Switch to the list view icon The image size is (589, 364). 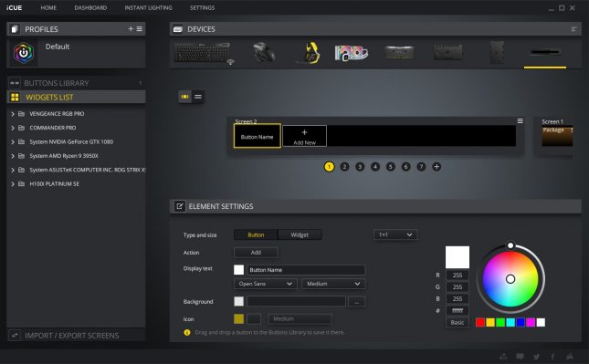pyautogui.click(x=198, y=97)
